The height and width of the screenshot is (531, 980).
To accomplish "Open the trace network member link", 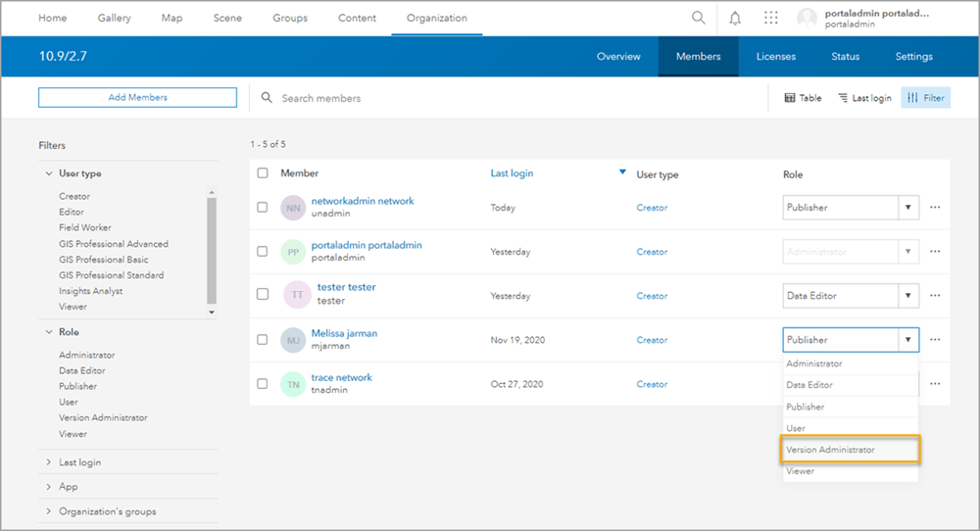I will coord(341,377).
